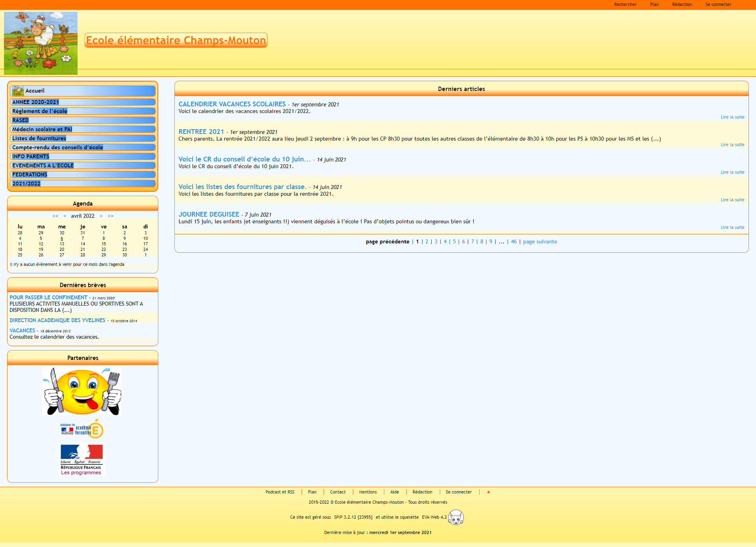Go to previous month in agenda
The height and width of the screenshot is (547, 756).
pyautogui.click(x=65, y=216)
